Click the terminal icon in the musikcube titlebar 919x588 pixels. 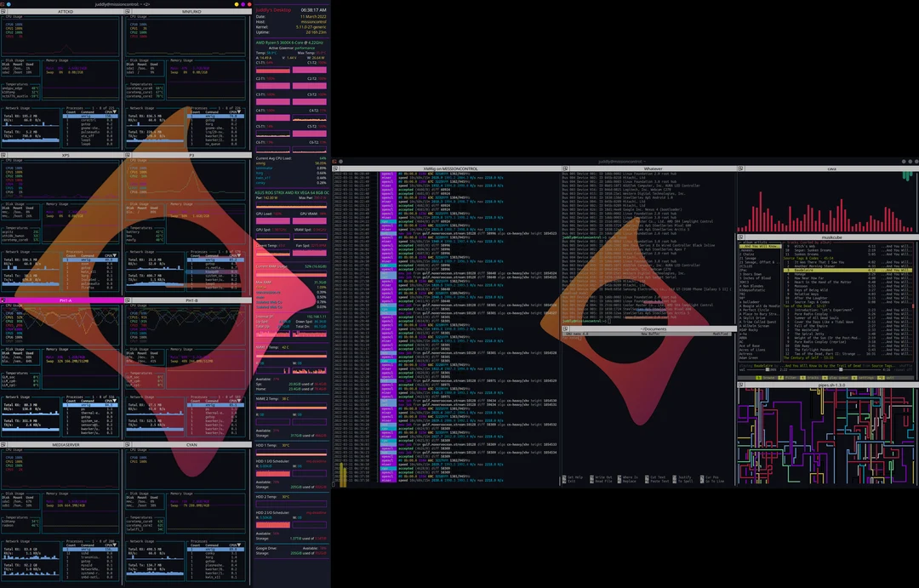coord(740,237)
